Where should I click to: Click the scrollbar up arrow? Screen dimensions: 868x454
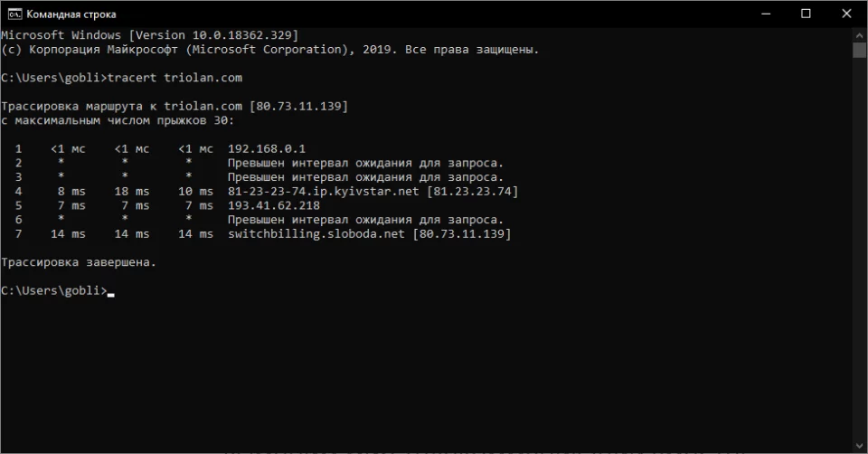tap(860, 34)
